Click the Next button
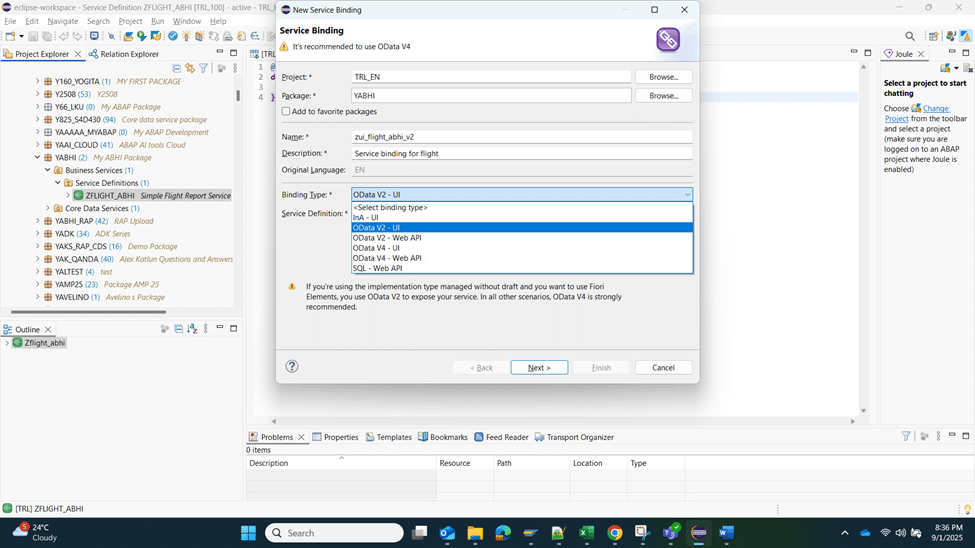The height and width of the screenshot is (548, 975). pos(539,368)
